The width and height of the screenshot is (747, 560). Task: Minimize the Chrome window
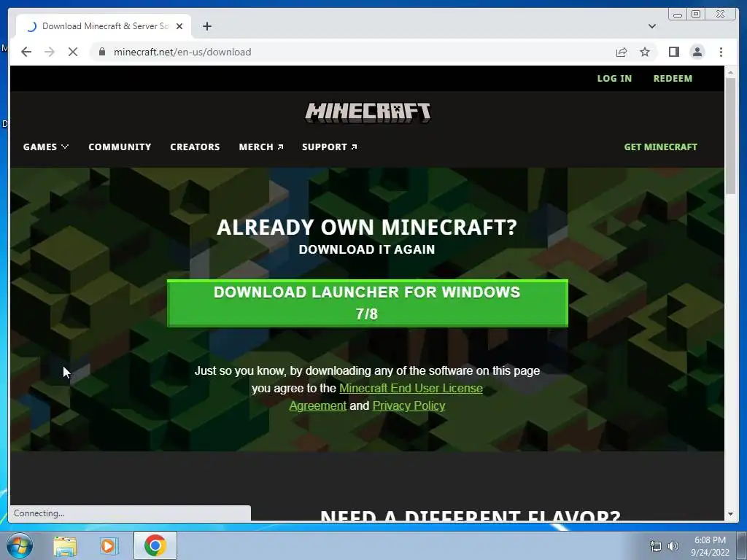(678, 15)
